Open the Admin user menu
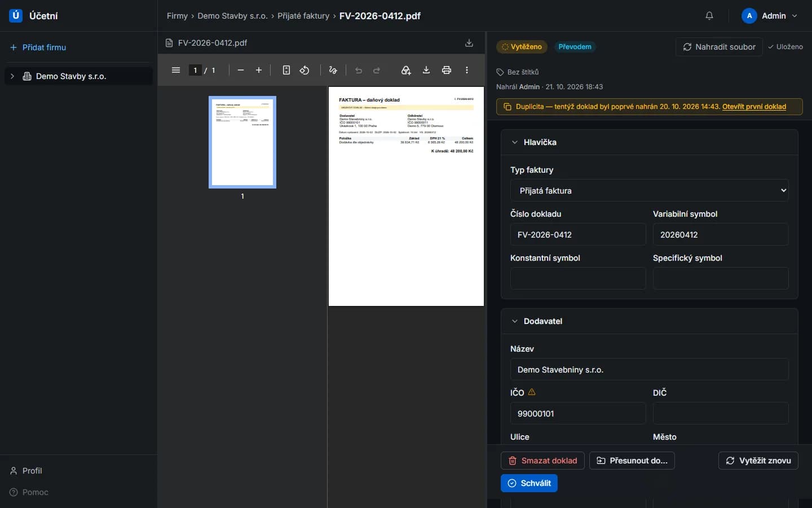812x508 pixels. (x=770, y=16)
